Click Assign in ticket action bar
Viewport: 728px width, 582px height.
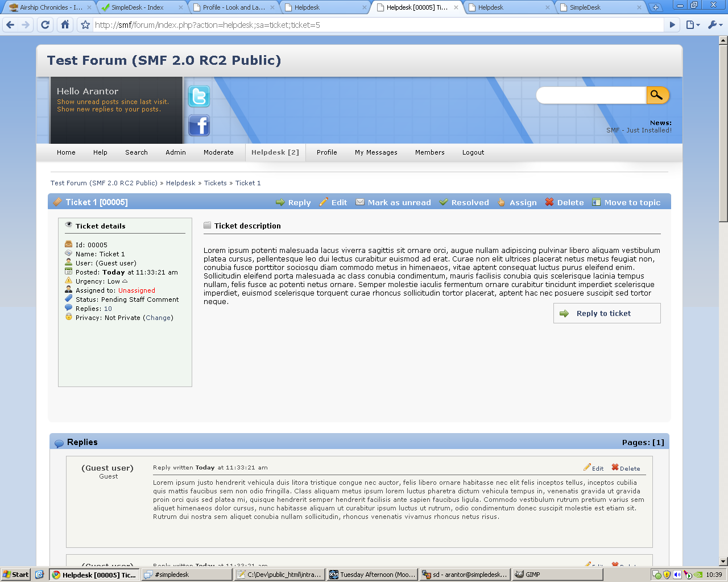[x=517, y=202]
